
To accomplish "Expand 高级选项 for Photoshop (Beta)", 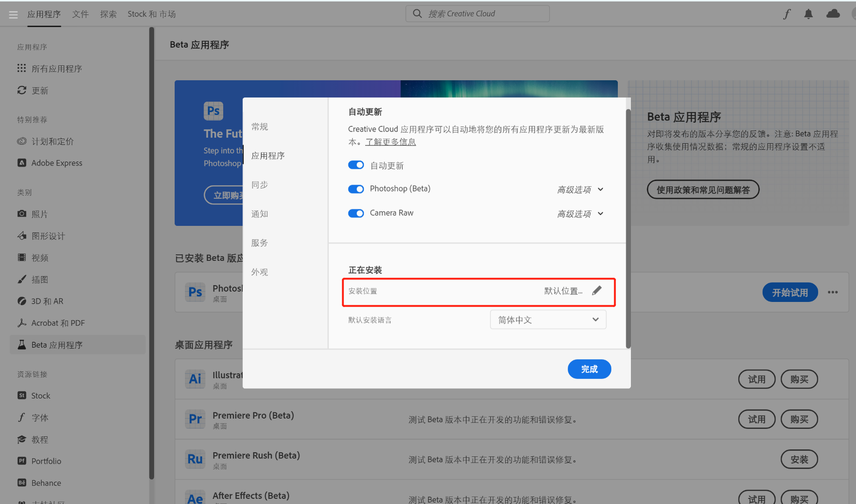I will [x=580, y=189].
